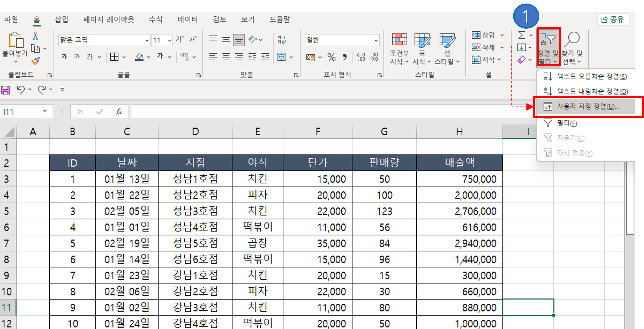Screen dimensions: 644x329
Task: Toggle underline formatting
Action: pyautogui.click(x=90, y=57)
